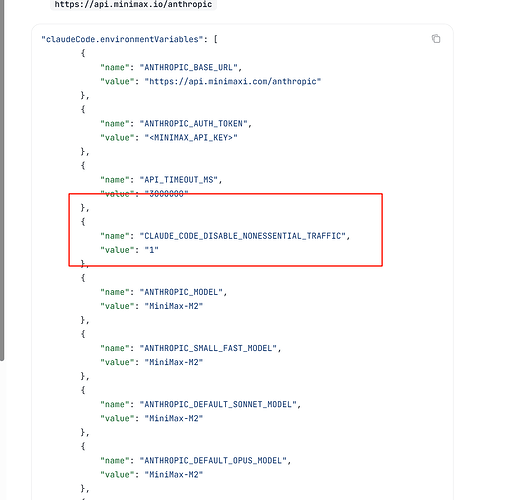Click the "<MINIMAX_API_KEY>" placeholder value
Image resolution: width=506 pixels, height=500 pixels.
coord(191,138)
